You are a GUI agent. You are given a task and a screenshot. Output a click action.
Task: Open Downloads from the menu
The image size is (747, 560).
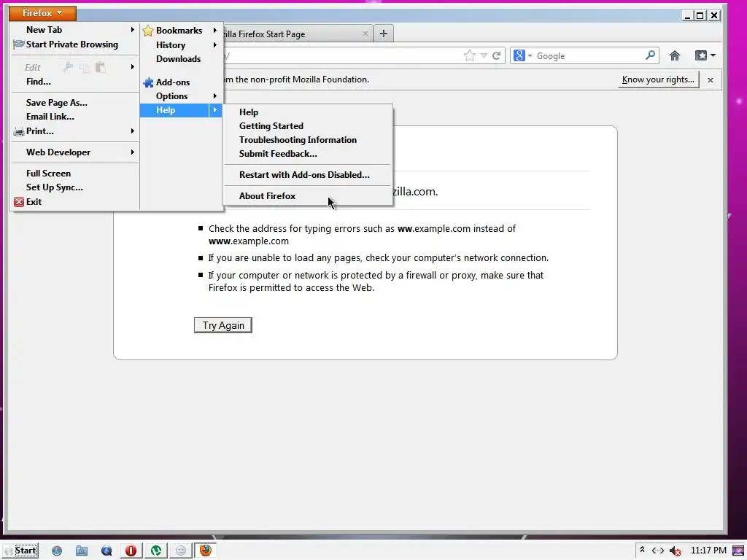[178, 59]
